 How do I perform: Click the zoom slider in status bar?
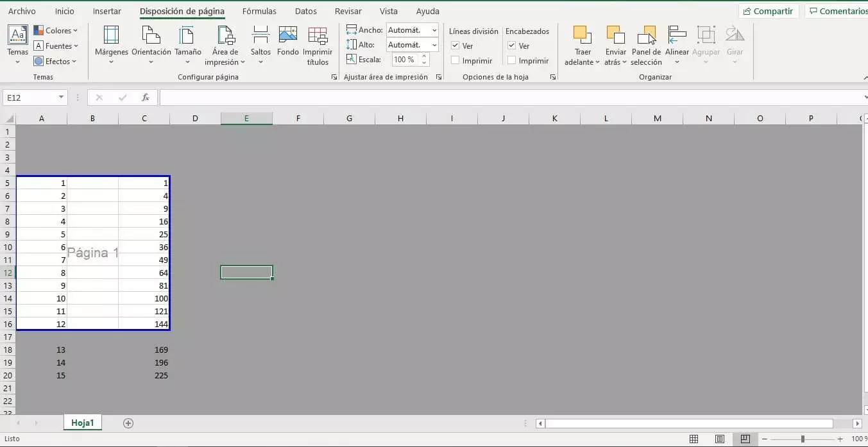[802, 439]
